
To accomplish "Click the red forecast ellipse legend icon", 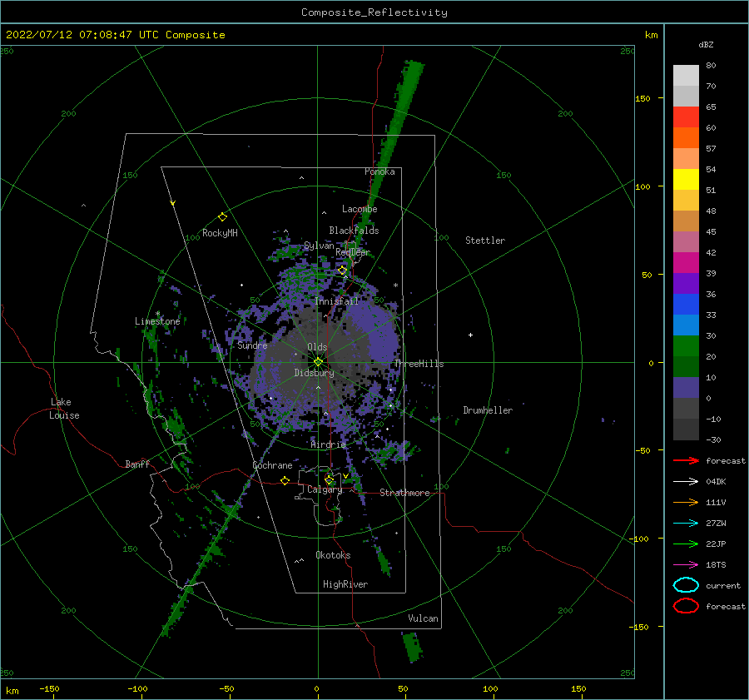I will tap(686, 606).
